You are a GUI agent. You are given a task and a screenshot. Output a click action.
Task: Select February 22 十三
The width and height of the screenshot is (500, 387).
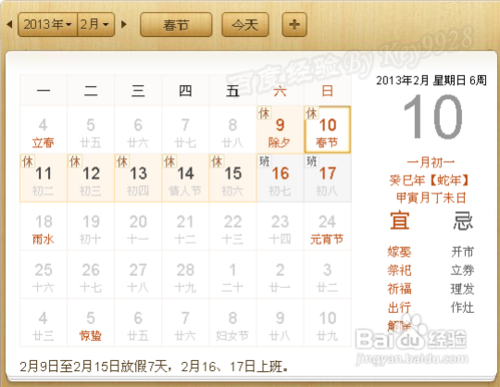pos(233,226)
